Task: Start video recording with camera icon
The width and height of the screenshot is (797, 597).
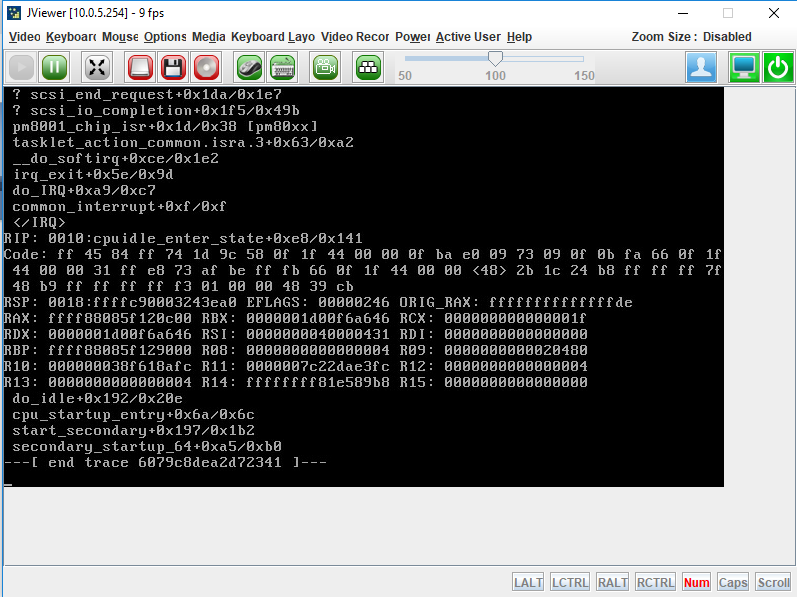Action: click(325, 67)
